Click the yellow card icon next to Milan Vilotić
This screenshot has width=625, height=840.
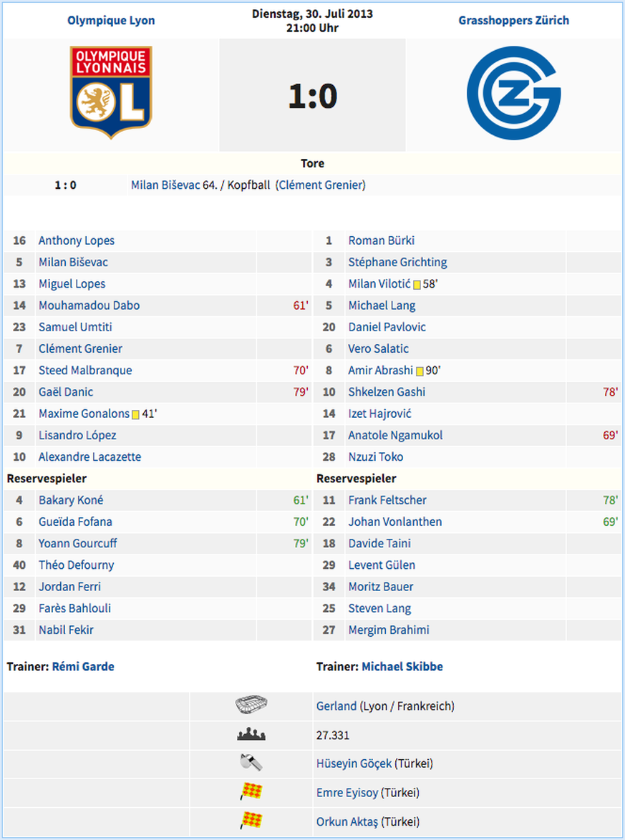(417, 285)
